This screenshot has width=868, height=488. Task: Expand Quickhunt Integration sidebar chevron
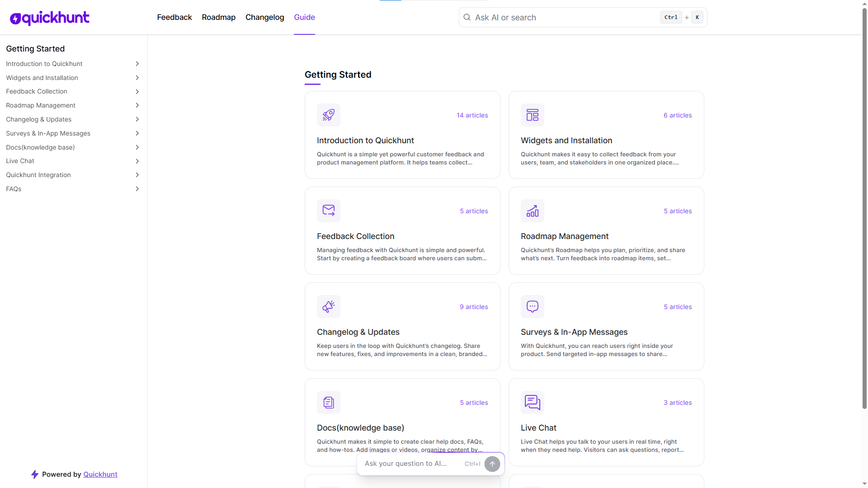(x=137, y=175)
